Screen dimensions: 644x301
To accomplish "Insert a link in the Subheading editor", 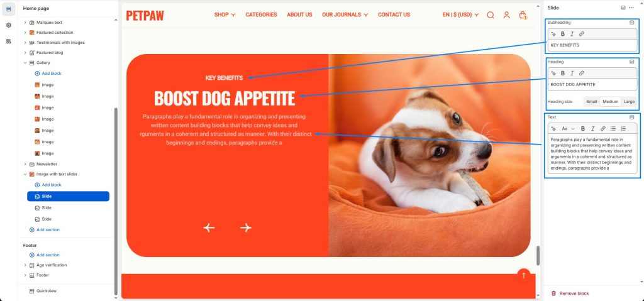I will pyautogui.click(x=582, y=34).
